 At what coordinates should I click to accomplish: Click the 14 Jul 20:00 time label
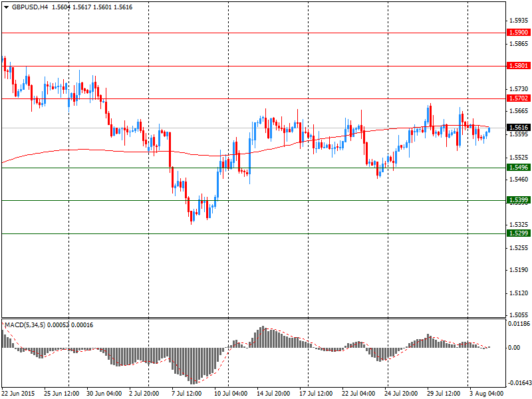pyautogui.click(x=273, y=394)
